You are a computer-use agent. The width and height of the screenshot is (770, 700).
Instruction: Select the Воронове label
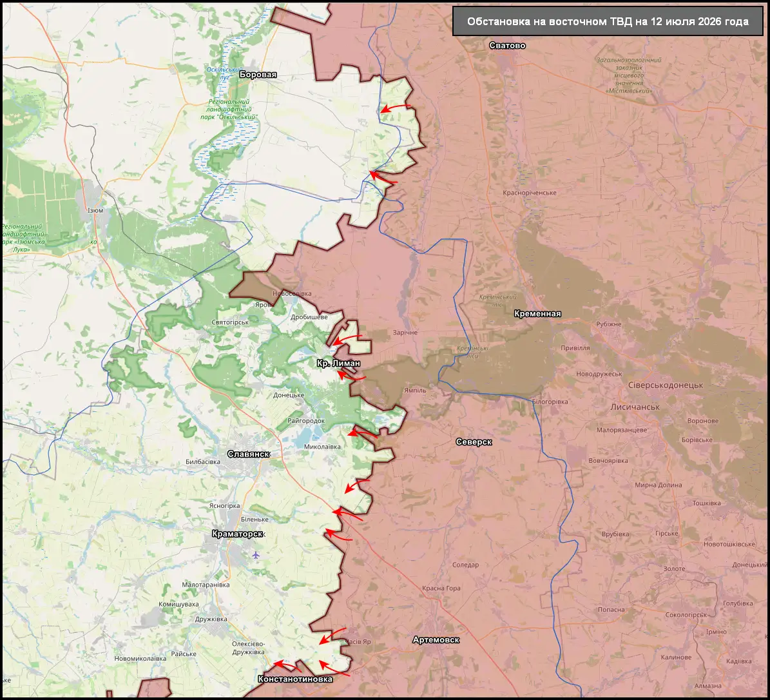[x=703, y=422]
